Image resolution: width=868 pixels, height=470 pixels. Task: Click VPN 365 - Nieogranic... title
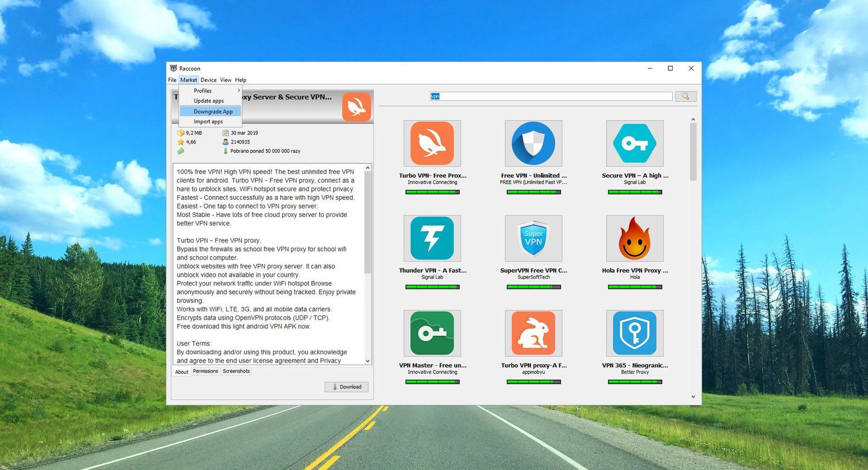635,365
